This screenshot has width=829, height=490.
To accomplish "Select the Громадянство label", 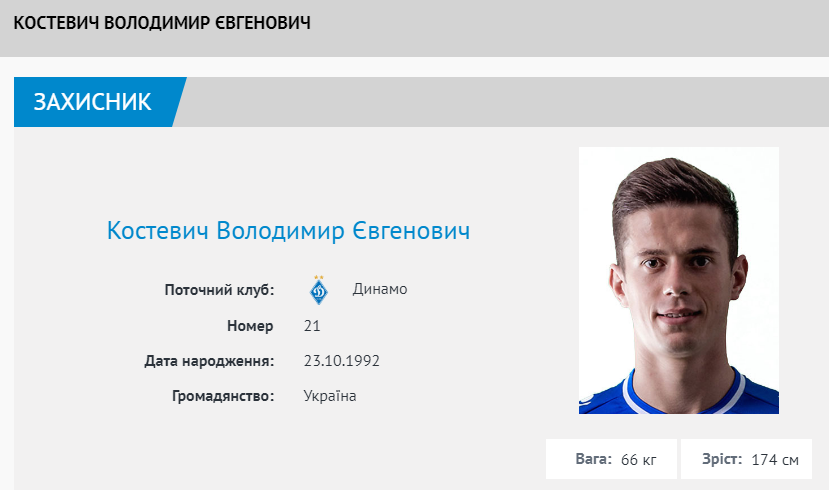I will click(x=223, y=396).
